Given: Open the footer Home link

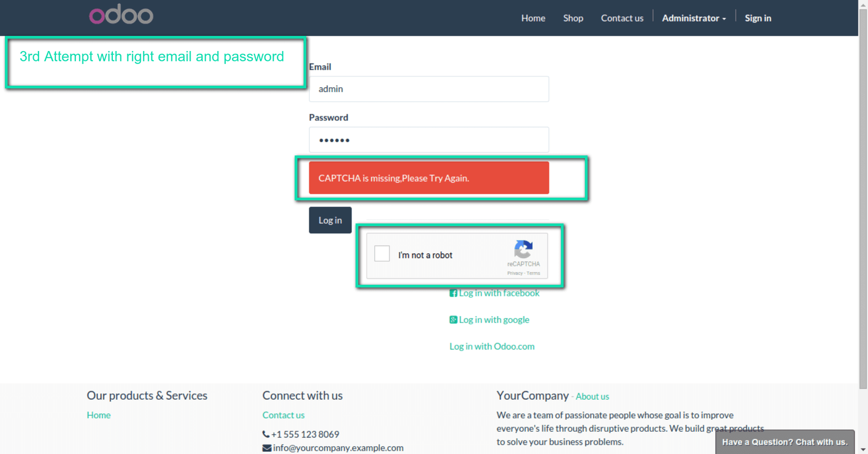Looking at the screenshot, I should [x=99, y=415].
